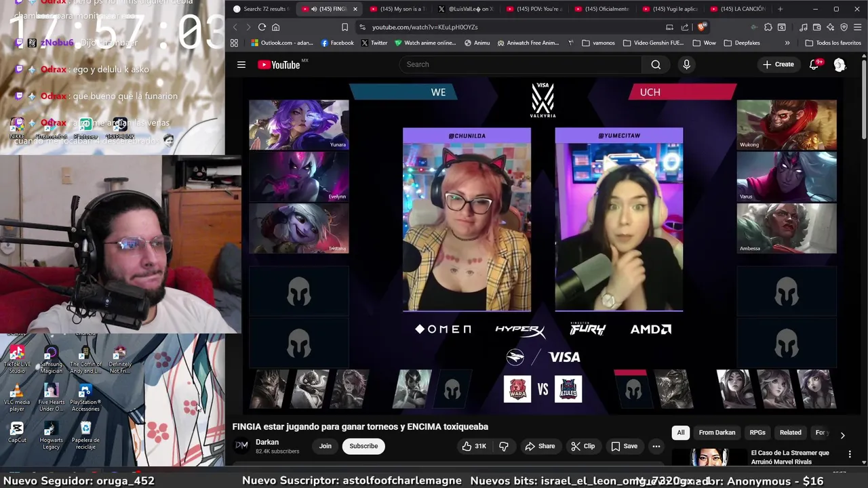Open Brave Shields lion icon
Screen dimensions: 868x488
pyautogui.click(x=701, y=27)
